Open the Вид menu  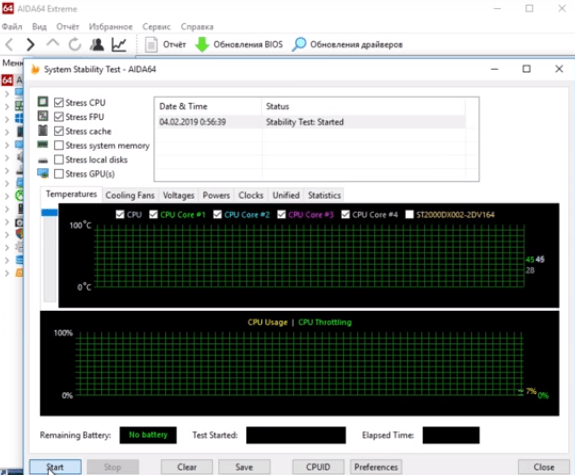[x=39, y=27]
